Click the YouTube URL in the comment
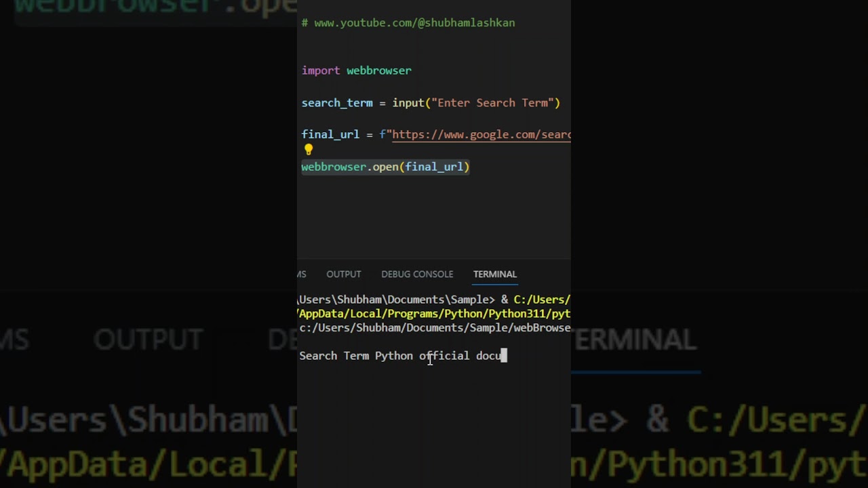 click(414, 23)
